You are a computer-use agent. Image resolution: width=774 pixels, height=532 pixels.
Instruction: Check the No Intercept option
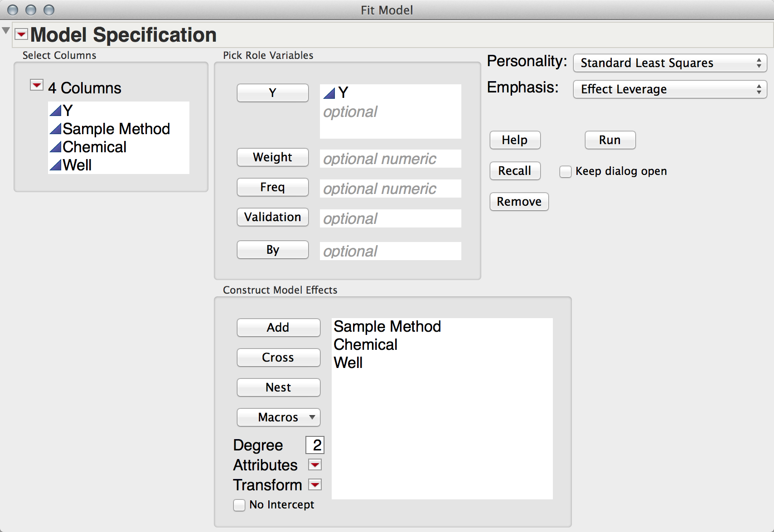(x=239, y=505)
